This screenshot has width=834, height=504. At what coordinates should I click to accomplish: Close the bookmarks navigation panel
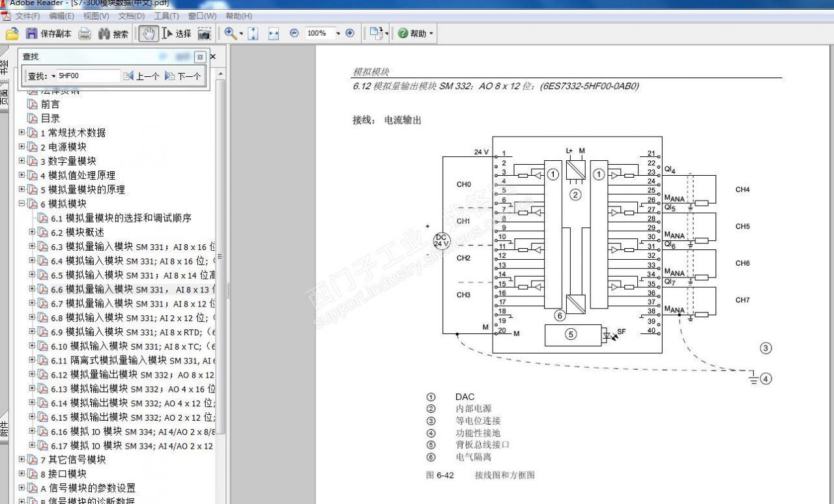coord(213,57)
